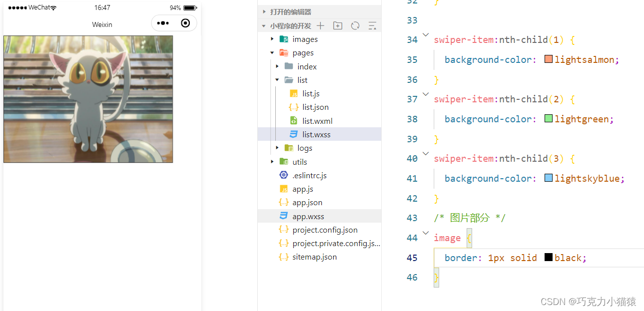Click the project.private.config.js braces icon
This screenshot has height=311, width=644.
[284, 243]
